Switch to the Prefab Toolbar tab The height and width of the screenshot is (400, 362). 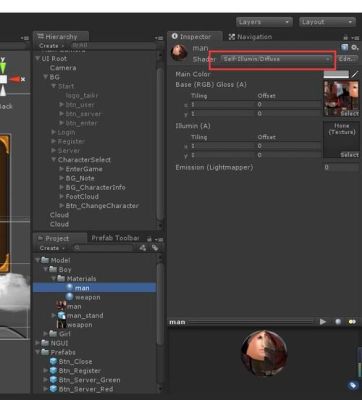[x=115, y=238]
